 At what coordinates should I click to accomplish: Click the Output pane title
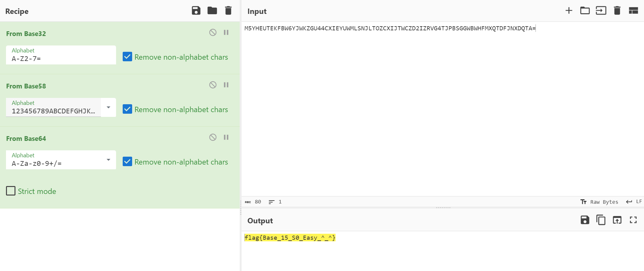pyautogui.click(x=260, y=221)
